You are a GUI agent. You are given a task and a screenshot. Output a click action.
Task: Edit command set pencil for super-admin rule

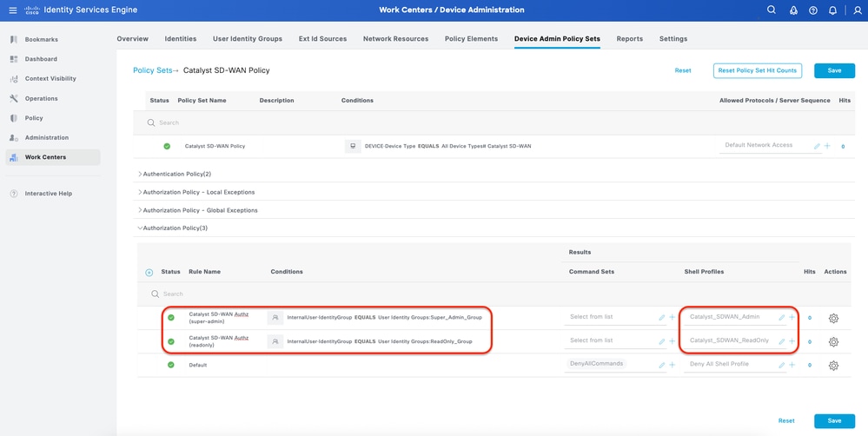tap(662, 318)
